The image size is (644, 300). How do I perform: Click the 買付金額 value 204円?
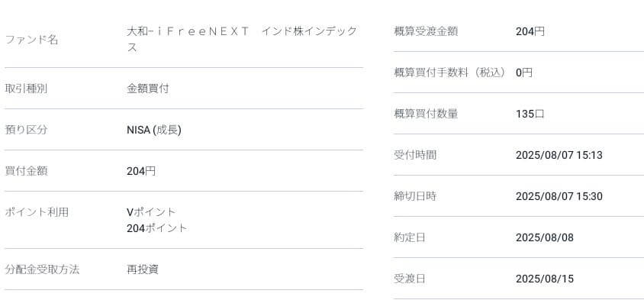[x=141, y=171]
